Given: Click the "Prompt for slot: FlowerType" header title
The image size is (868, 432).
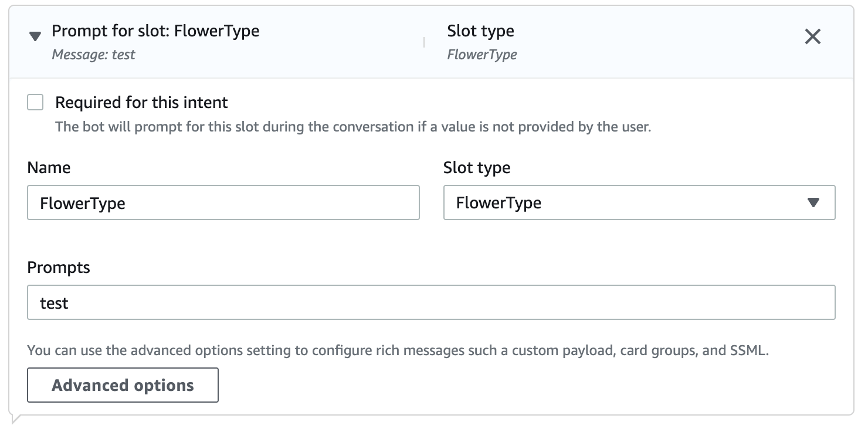Looking at the screenshot, I should (155, 31).
